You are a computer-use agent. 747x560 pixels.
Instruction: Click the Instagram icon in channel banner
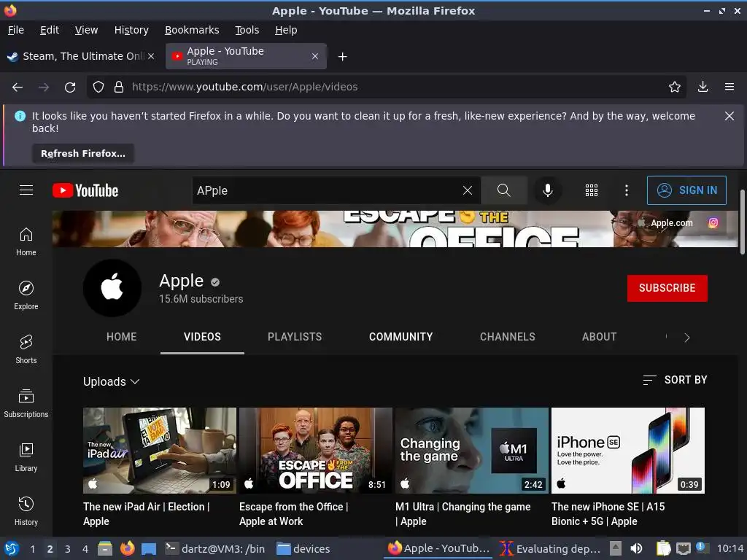tap(713, 223)
